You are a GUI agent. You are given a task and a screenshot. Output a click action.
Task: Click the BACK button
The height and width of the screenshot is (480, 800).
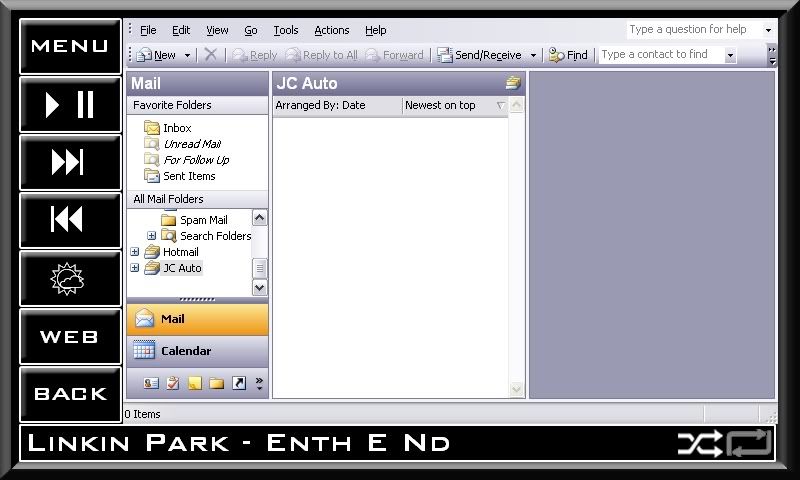tap(70, 394)
